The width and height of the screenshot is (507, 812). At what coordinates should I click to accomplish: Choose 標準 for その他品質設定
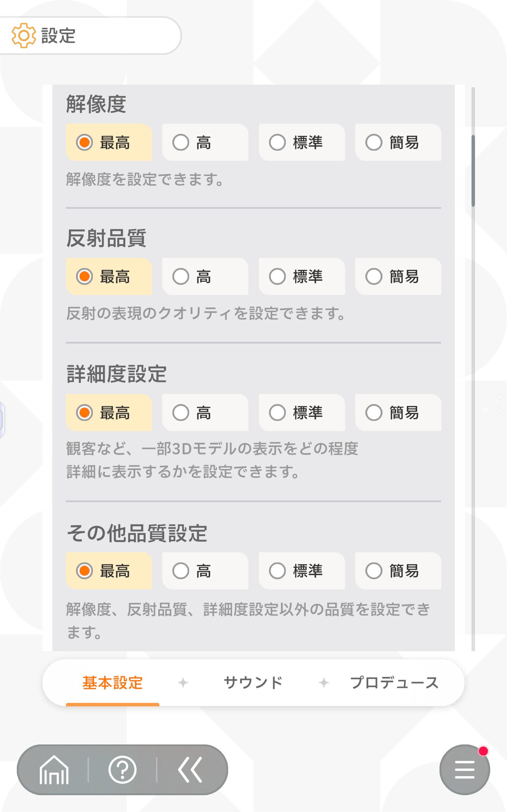(301, 571)
